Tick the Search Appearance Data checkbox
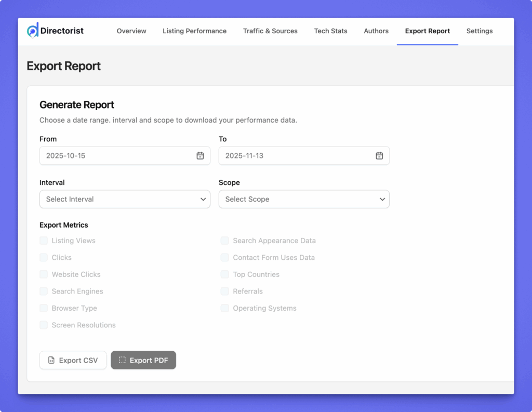Viewport: 532px width, 412px height. 225,241
